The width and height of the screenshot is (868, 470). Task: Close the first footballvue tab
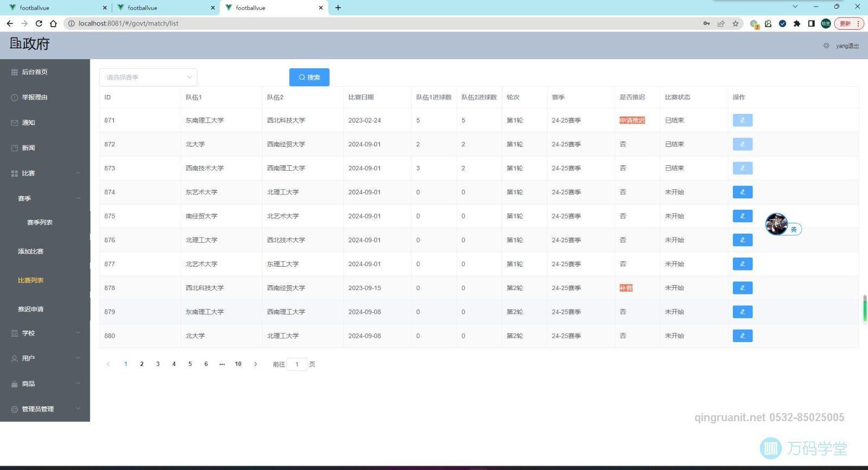[x=105, y=8]
